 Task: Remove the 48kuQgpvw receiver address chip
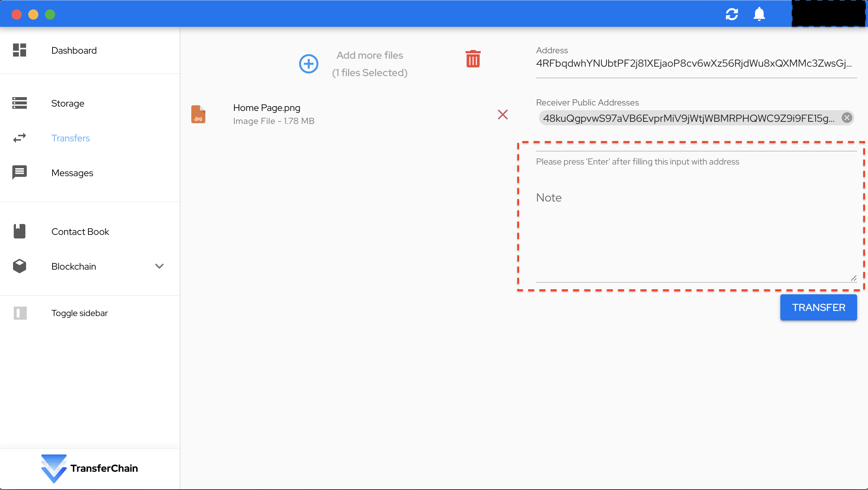tap(847, 118)
